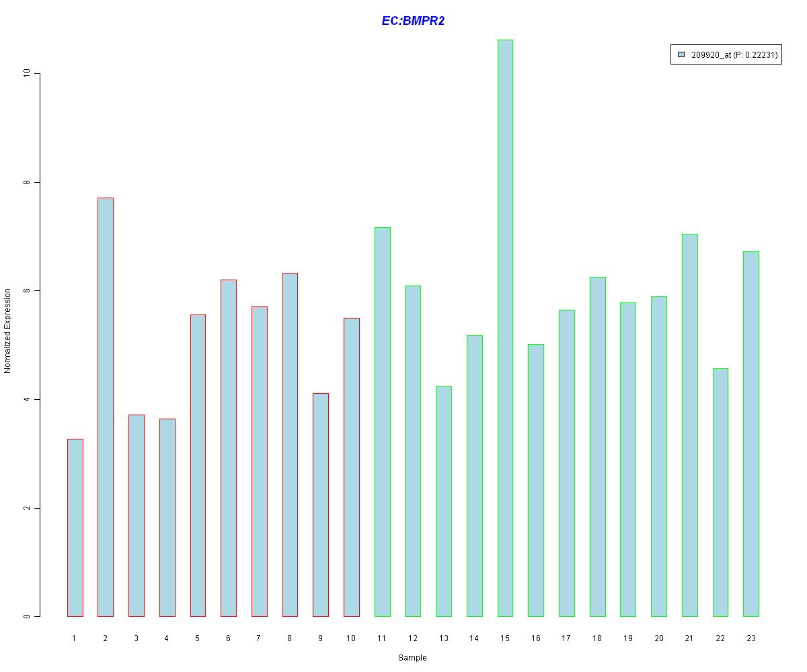Select the green bar for sample 13

444,501
